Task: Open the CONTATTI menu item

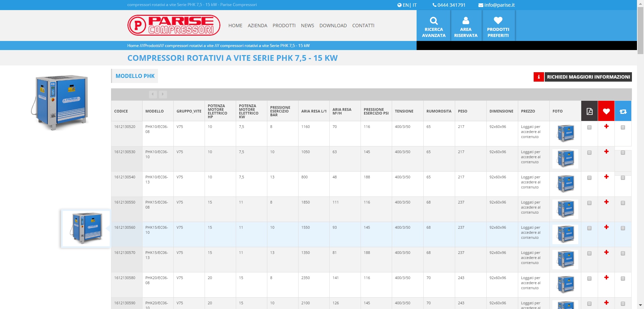Action: pyautogui.click(x=363, y=26)
